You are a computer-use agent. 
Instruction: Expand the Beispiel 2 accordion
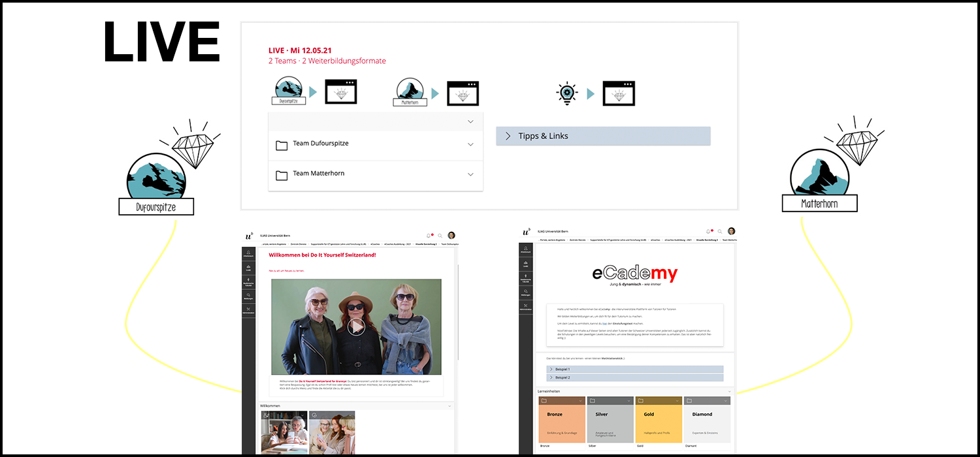coord(634,377)
